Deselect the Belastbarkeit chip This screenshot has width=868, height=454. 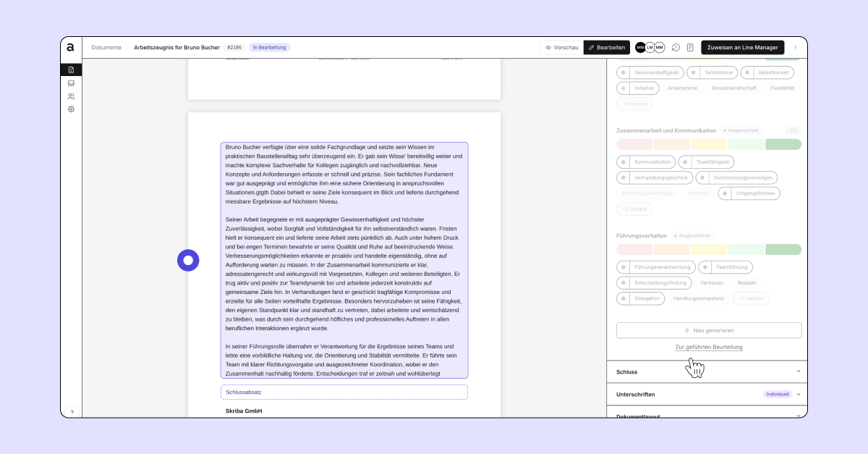[767, 72]
